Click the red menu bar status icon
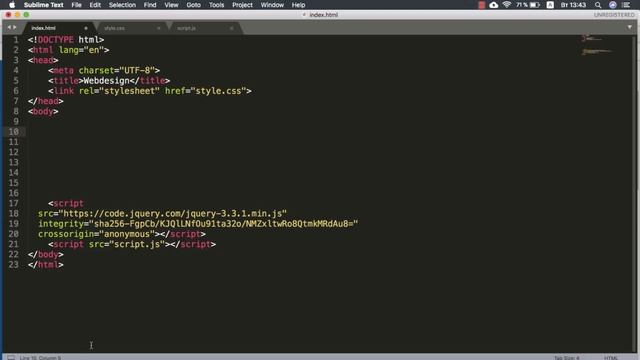This screenshot has height=360, width=640. pyautogui.click(x=482, y=5)
